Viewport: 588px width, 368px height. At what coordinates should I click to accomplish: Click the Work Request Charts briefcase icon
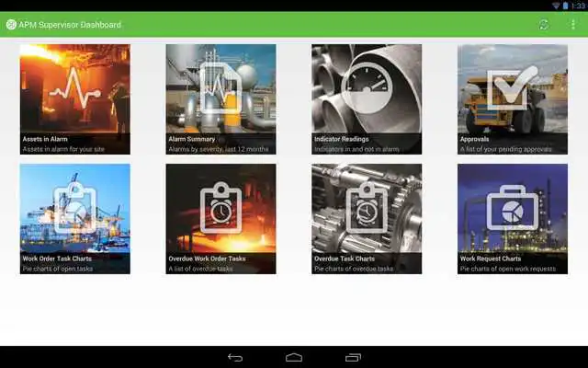tap(513, 208)
